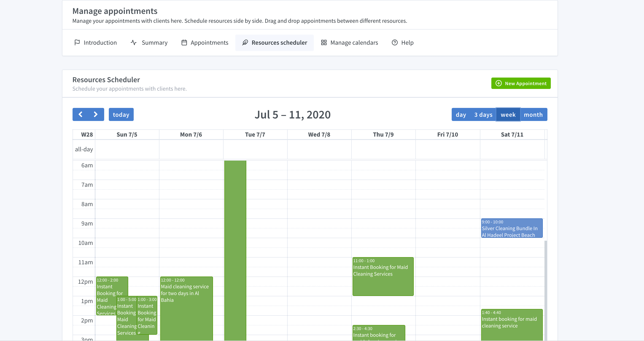Click the Sat 7/11 column header
644x341 pixels.
click(x=512, y=134)
